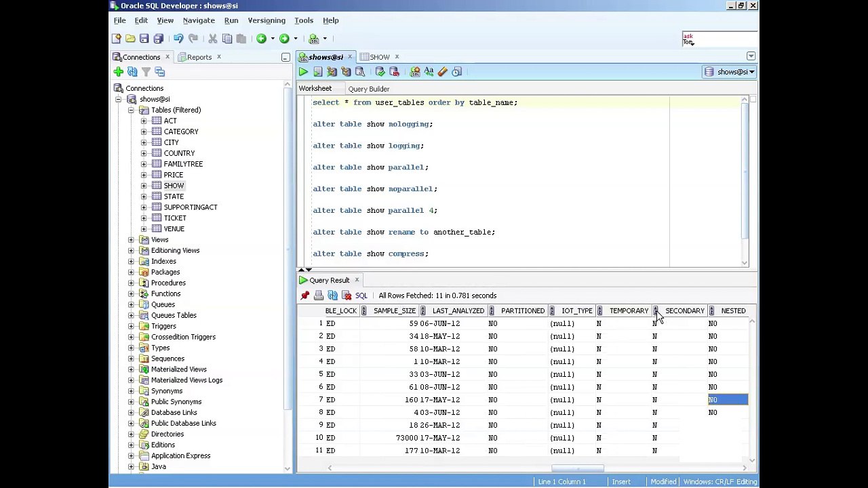Select the Materialized Views node

click(178, 369)
